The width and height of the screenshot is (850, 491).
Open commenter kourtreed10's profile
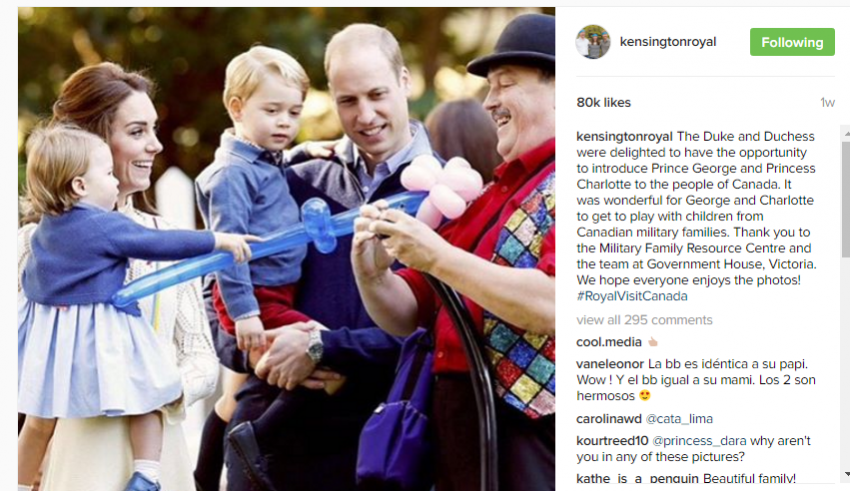tap(612, 441)
